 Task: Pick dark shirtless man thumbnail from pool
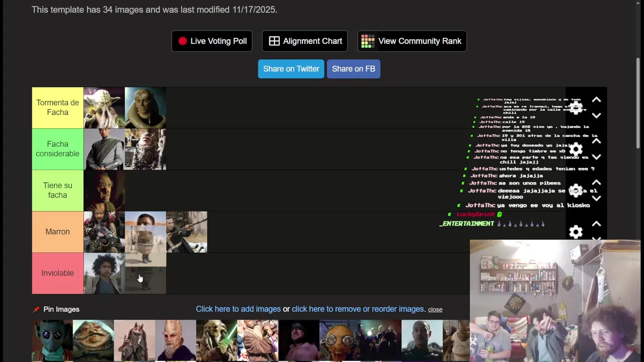(x=299, y=341)
